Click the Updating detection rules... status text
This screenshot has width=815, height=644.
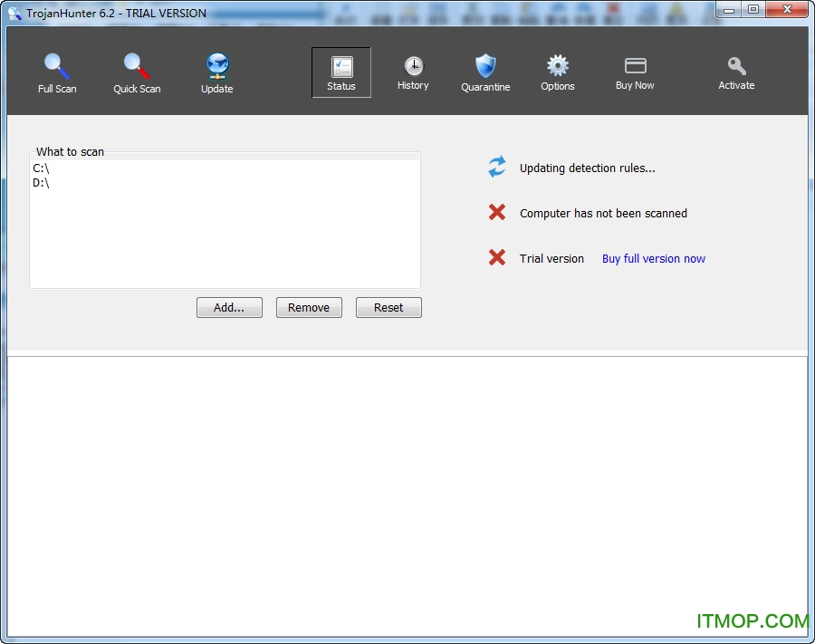click(x=588, y=168)
